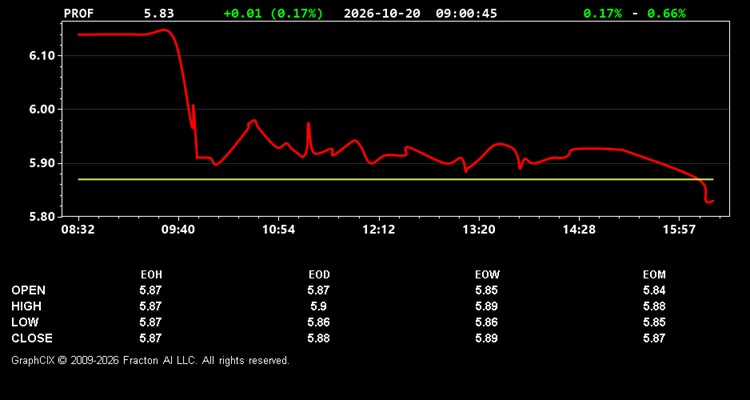This screenshot has height=400, width=750.
Task: Select the EOM column header
Action: pos(654,275)
